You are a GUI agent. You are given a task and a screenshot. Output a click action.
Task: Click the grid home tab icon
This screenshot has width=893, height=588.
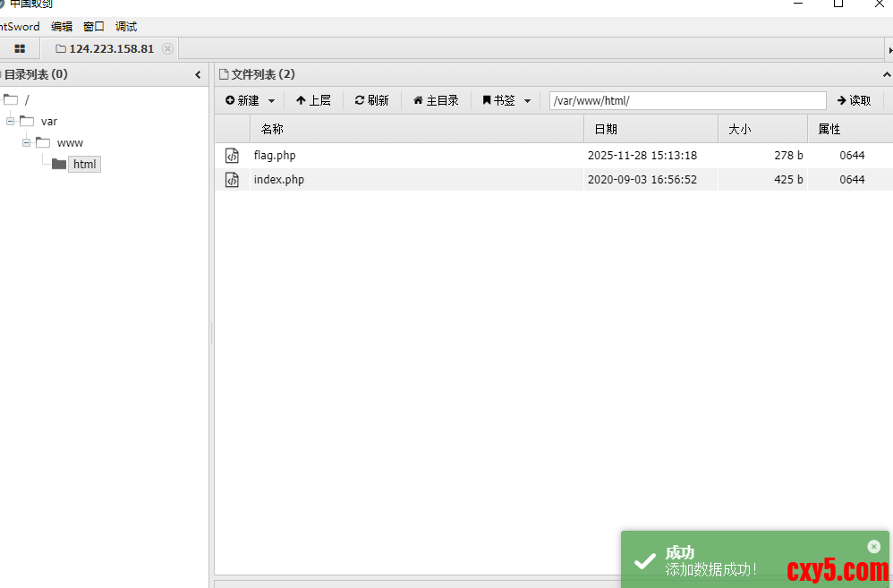20,48
